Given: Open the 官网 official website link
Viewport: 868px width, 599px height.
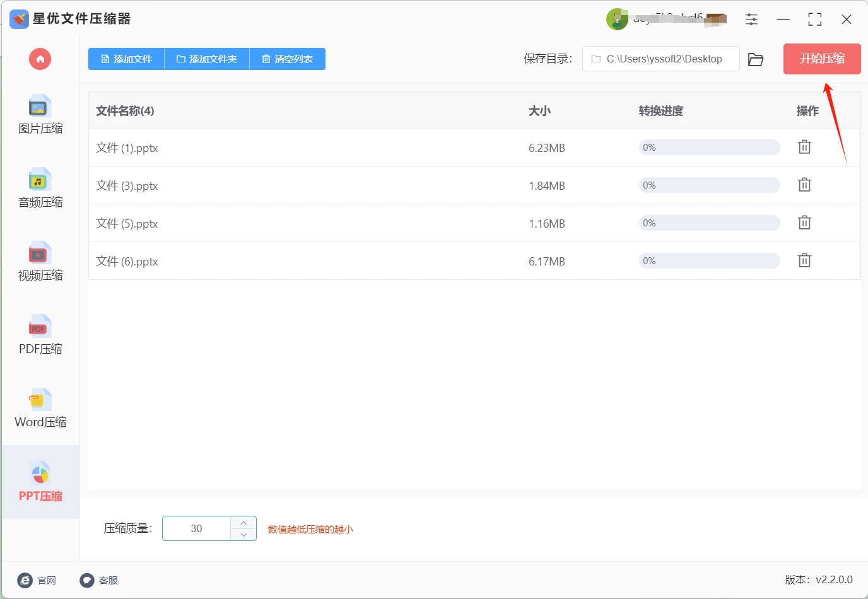Looking at the screenshot, I should [37, 580].
